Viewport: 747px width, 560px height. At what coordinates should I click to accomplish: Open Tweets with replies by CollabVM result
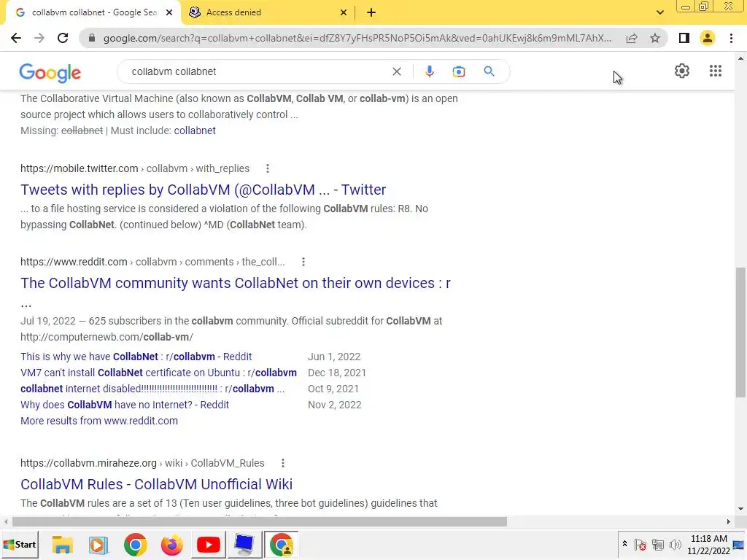(203, 190)
